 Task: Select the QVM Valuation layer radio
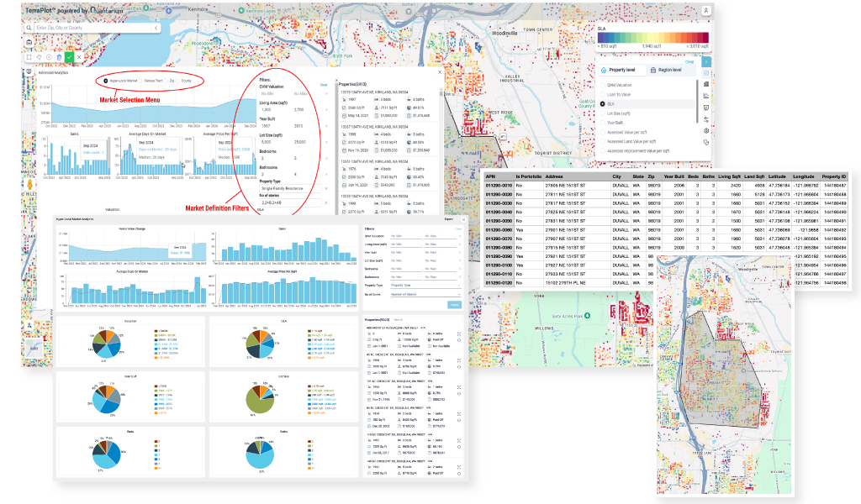(602, 85)
